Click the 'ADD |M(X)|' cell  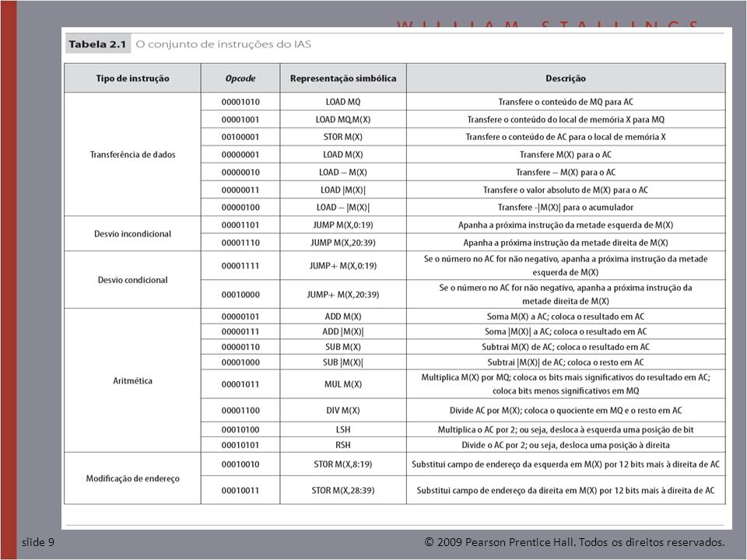click(x=343, y=332)
